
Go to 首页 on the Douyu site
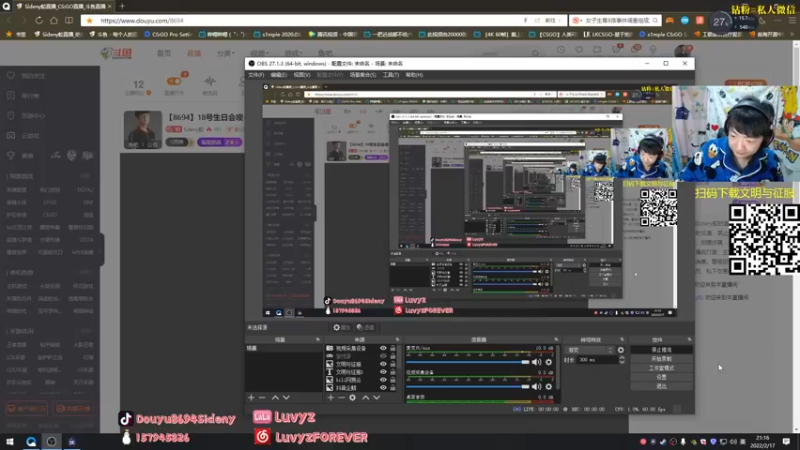164,53
